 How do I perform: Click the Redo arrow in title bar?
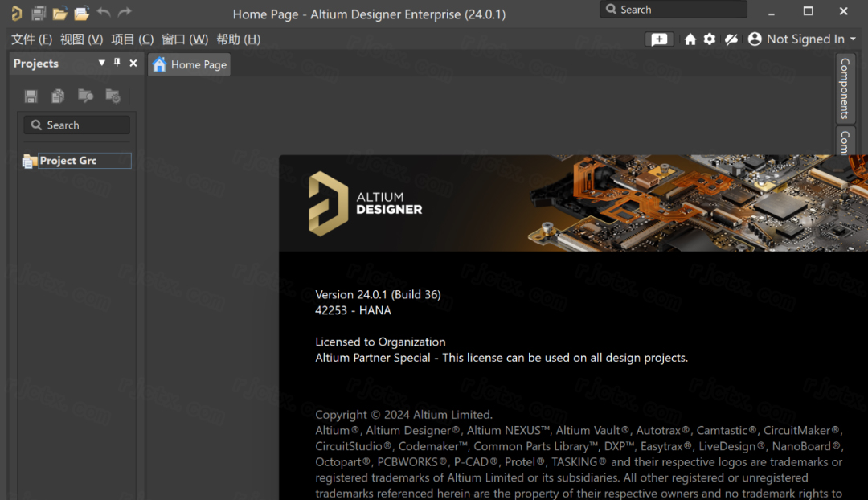[125, 13]
